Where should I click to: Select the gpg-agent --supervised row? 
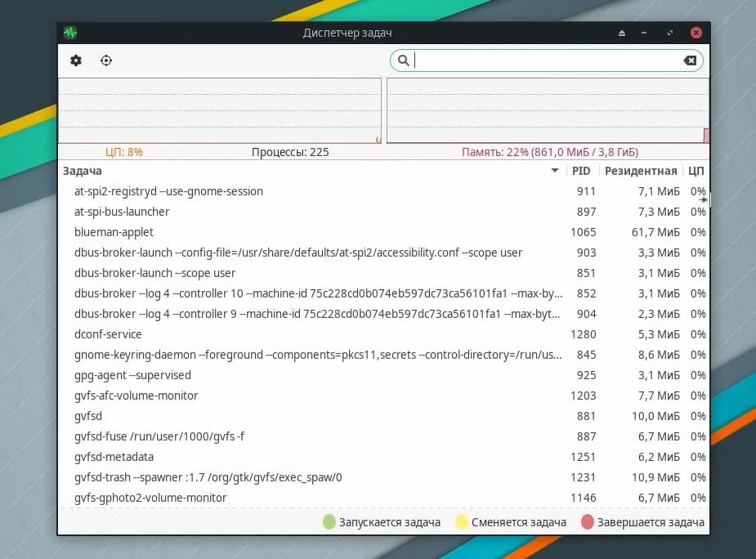(x=383, y=375)
